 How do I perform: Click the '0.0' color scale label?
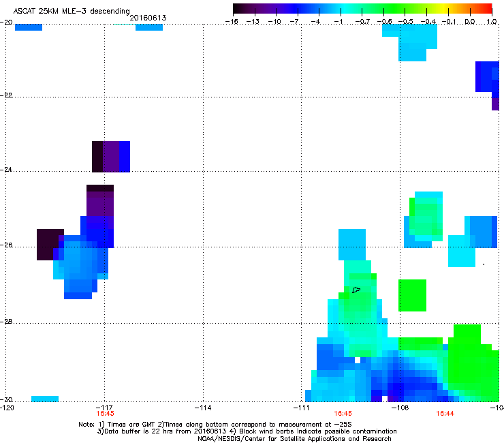coord(470,22)
